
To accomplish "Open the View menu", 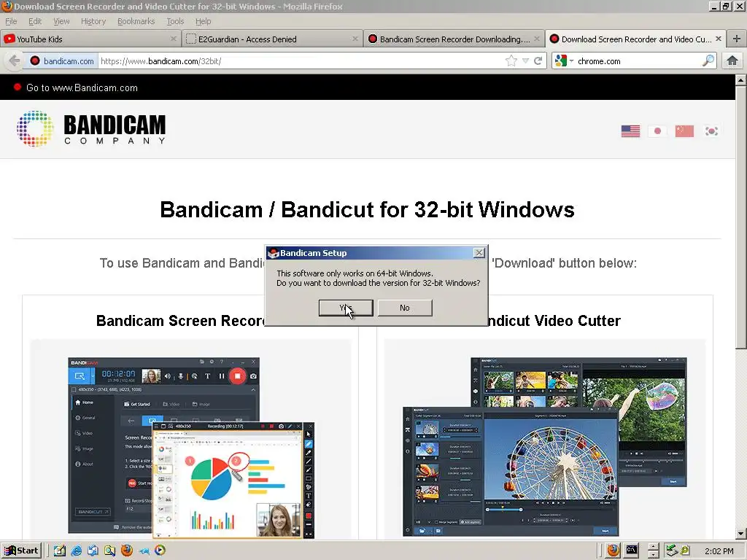I will coord(61,21).
